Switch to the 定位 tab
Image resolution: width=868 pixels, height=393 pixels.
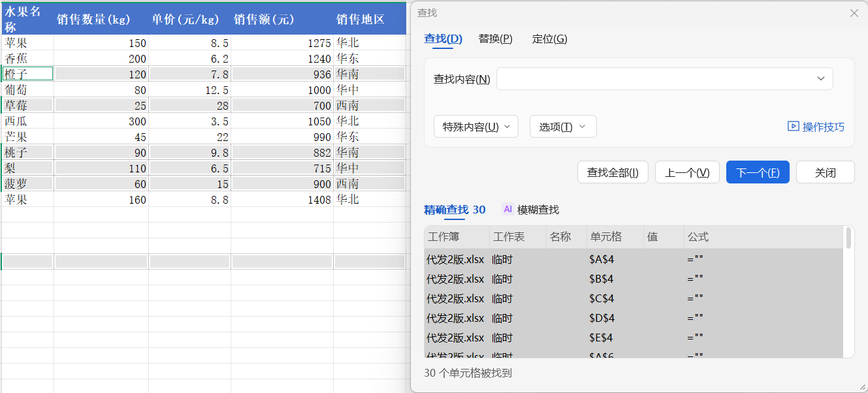(549, 39)
